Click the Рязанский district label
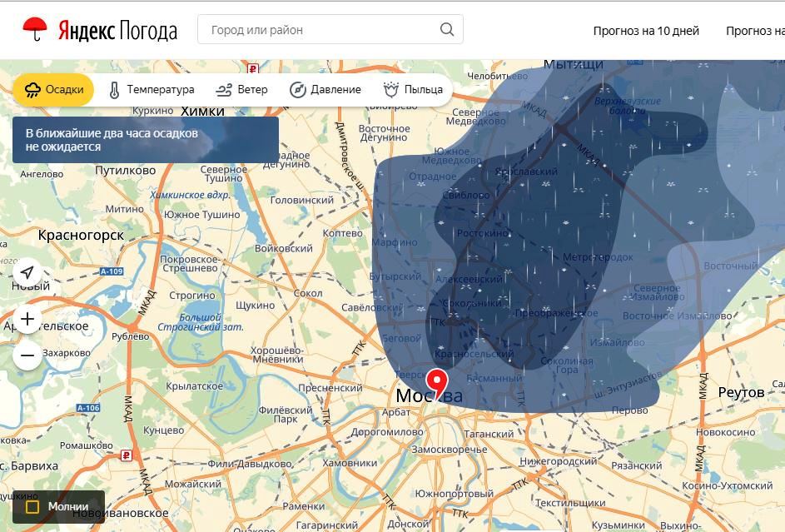 click(636, 465)
